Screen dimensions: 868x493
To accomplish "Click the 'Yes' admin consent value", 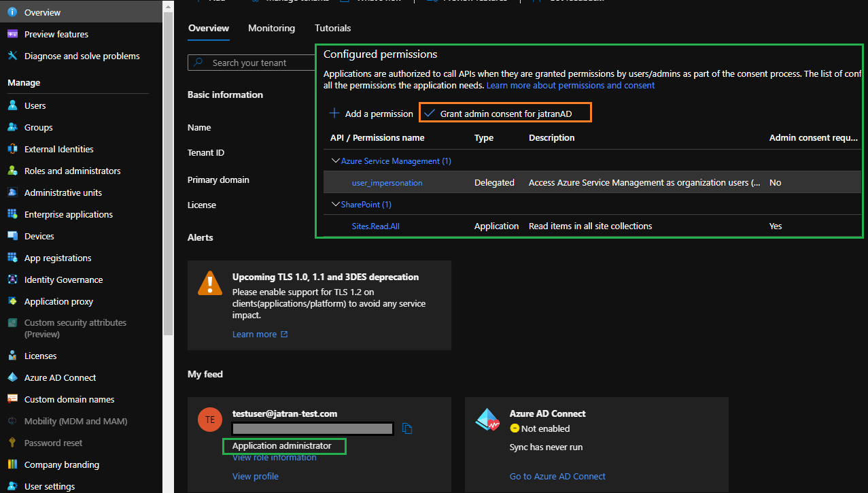I will (x=776, y=226).
